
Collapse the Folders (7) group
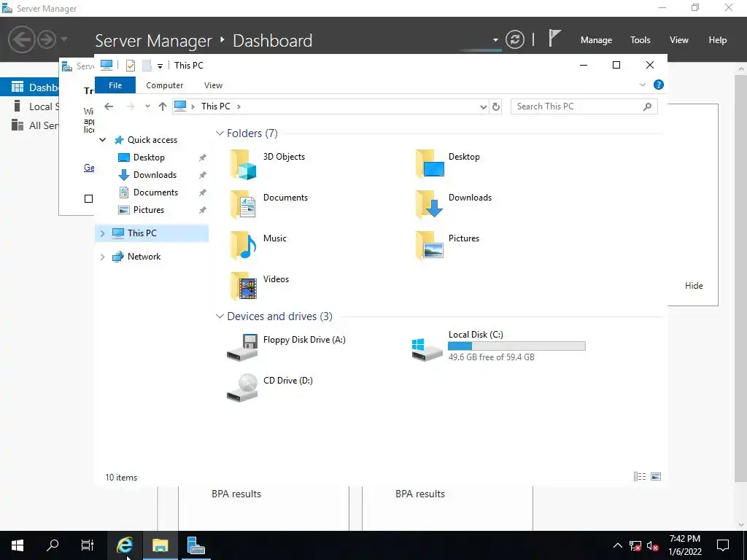(x=220, y=133)
